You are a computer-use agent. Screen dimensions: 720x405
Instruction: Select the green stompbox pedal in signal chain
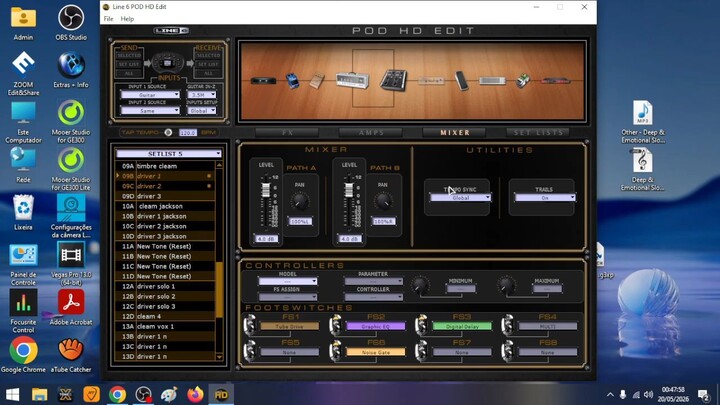coord(523,80)
